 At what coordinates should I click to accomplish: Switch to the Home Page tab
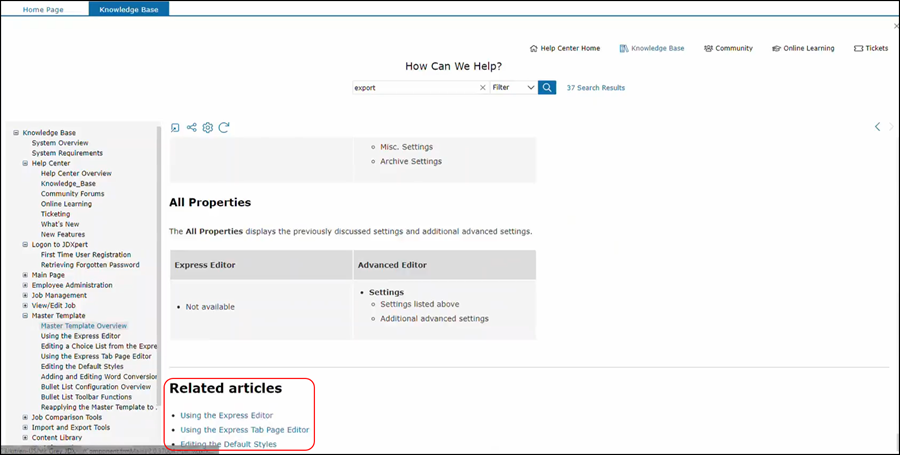tap(44, 9)
